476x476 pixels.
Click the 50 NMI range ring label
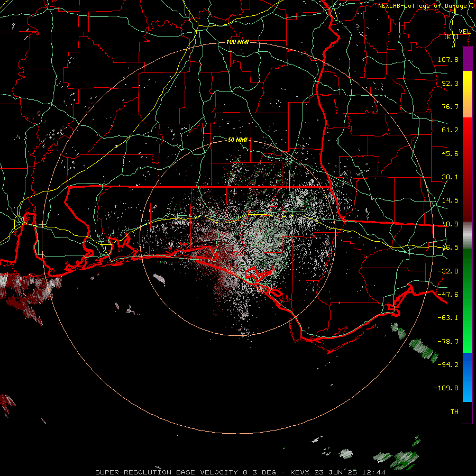pos(237,140)
